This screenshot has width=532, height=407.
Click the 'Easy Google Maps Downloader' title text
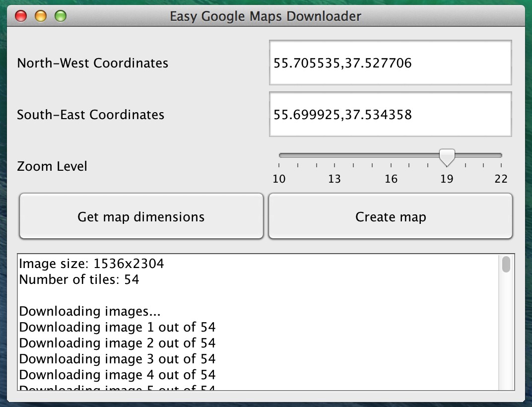click(266, 16)
